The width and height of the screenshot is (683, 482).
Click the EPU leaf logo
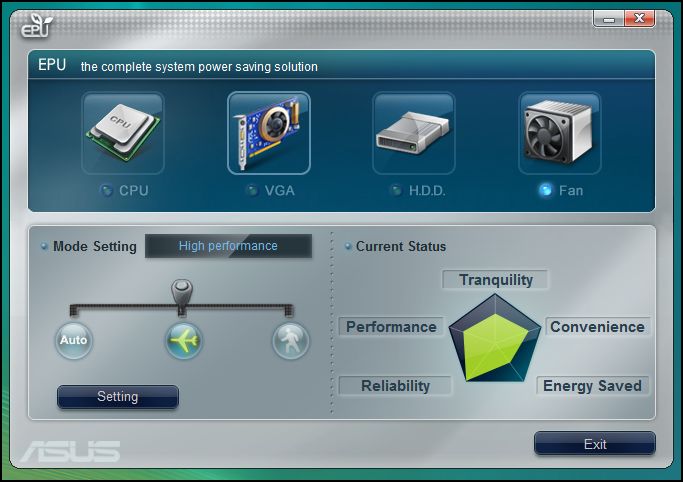pos(37,26)
